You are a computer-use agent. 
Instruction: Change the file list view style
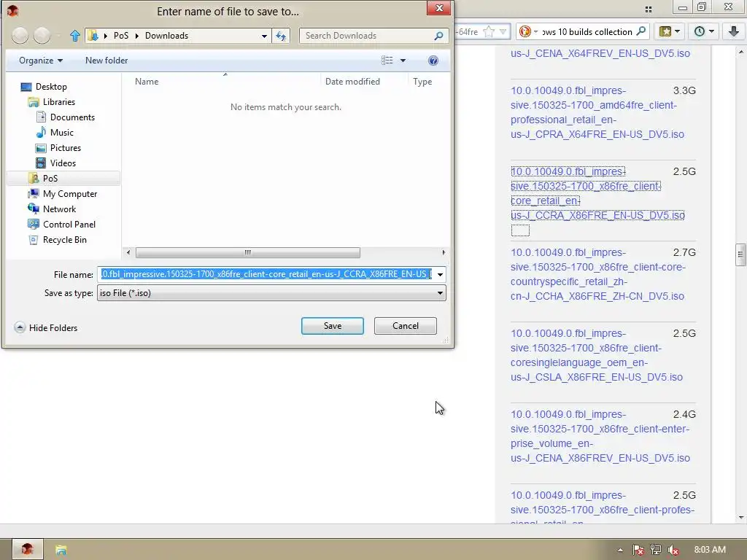387,61
